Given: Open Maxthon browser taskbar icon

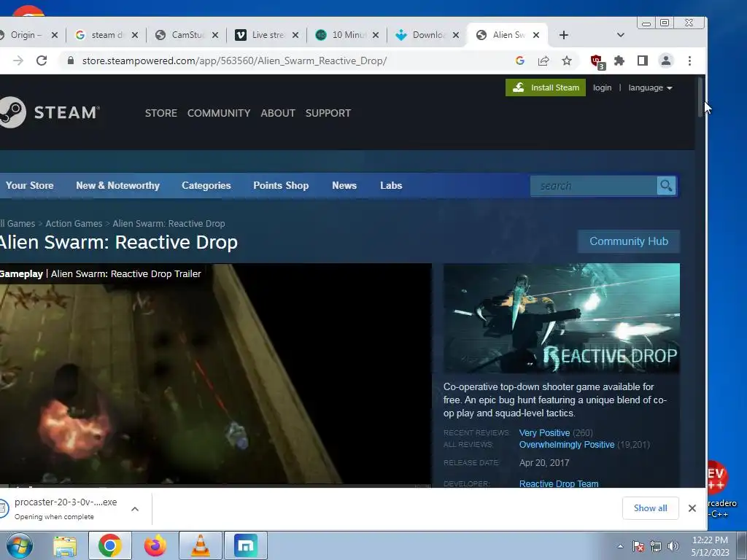Looking at the screenshot, I should click(246, 545).
